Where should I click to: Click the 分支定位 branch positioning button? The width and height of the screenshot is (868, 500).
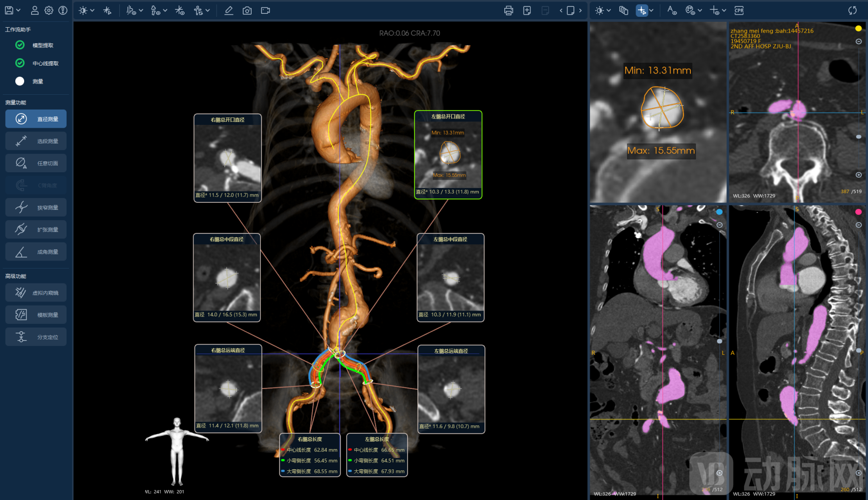coord(36,337)
